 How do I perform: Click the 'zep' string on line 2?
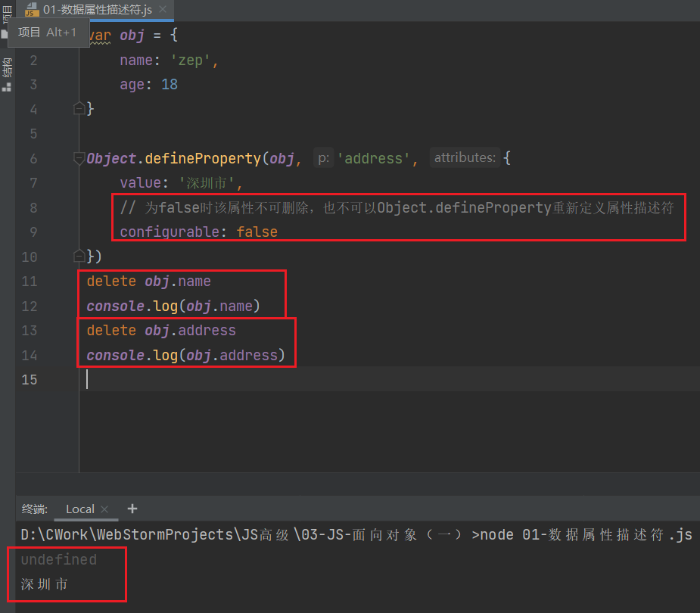pyautogui.click(x=190, y=61)
